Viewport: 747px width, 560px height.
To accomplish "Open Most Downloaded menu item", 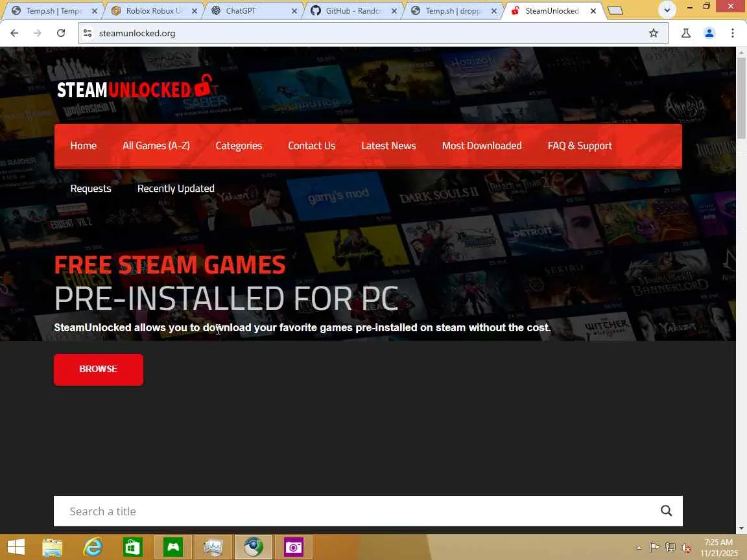I will (482, 146).
